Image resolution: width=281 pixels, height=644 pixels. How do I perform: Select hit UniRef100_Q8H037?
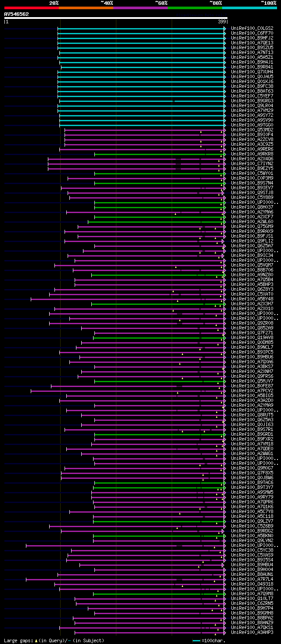click(x=252, y=207)
